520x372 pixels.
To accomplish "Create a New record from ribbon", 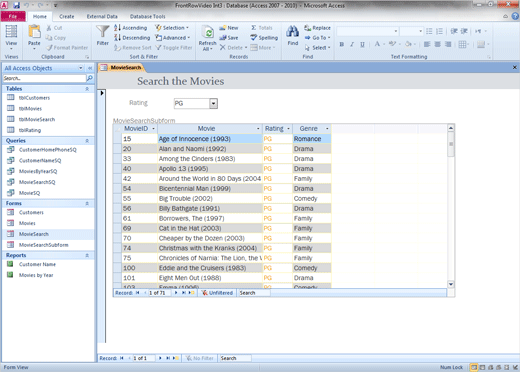I will 229,28.
